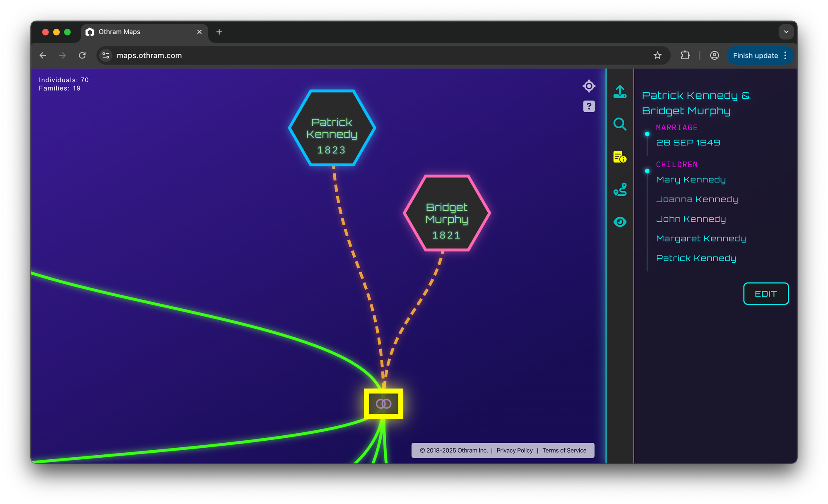Open the question mark help icon

pos(589,106)
